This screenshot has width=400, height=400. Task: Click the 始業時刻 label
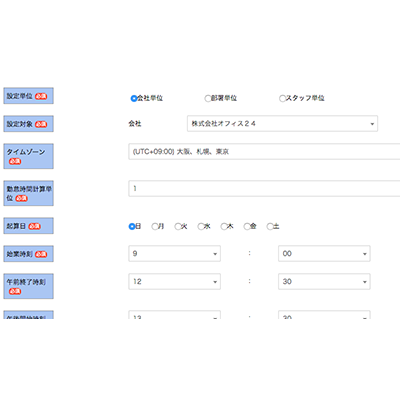pos(28,254)
